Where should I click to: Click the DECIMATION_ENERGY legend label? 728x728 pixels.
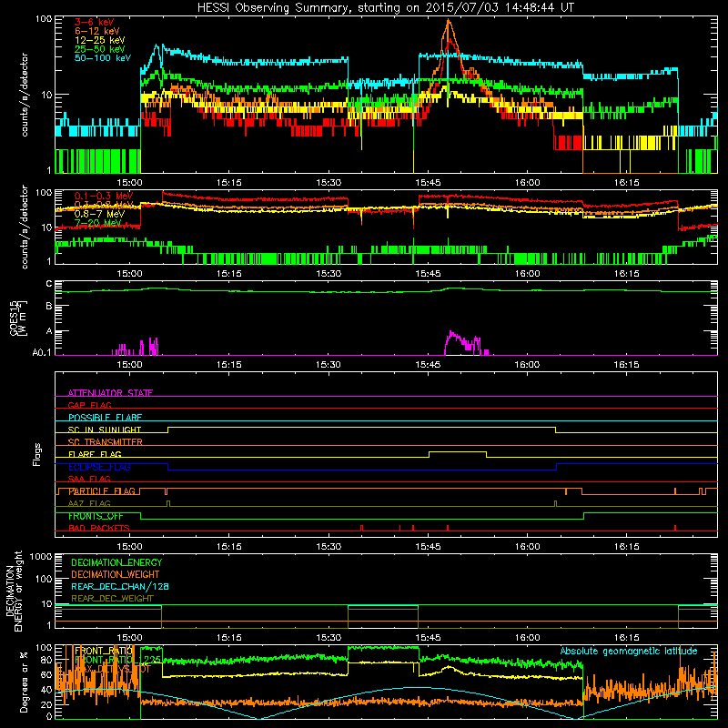click(116, 562)
